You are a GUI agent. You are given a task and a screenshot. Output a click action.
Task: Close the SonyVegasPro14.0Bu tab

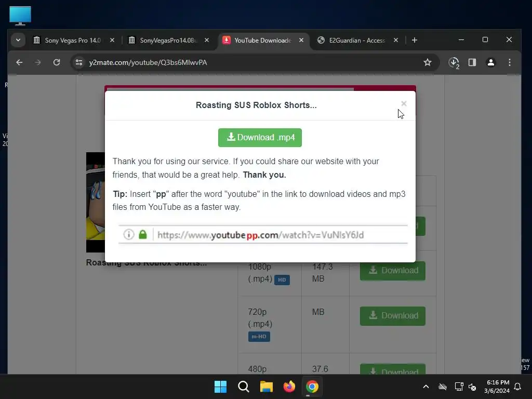pos(207,40)
